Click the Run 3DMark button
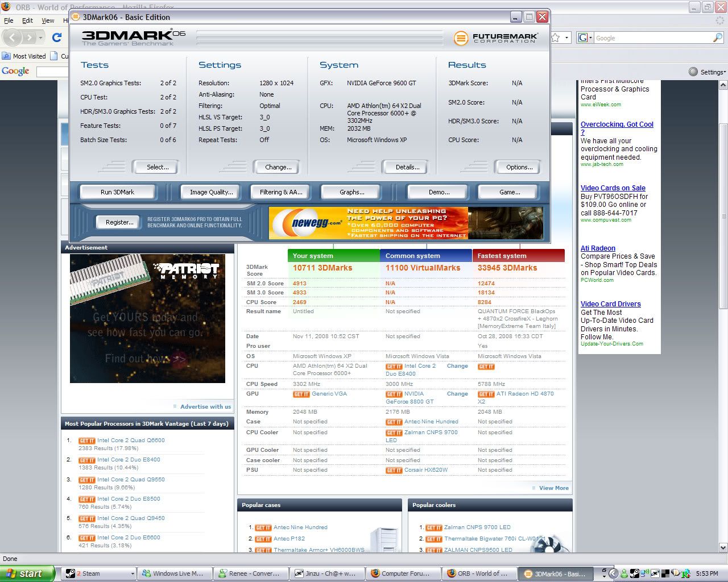The height and width of the screenshot is (582, 728). (x=117, y=192)
